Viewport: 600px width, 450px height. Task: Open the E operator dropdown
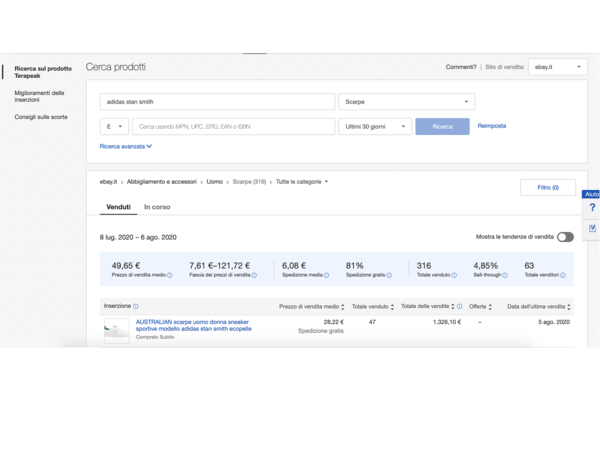[x=114, y=127]
